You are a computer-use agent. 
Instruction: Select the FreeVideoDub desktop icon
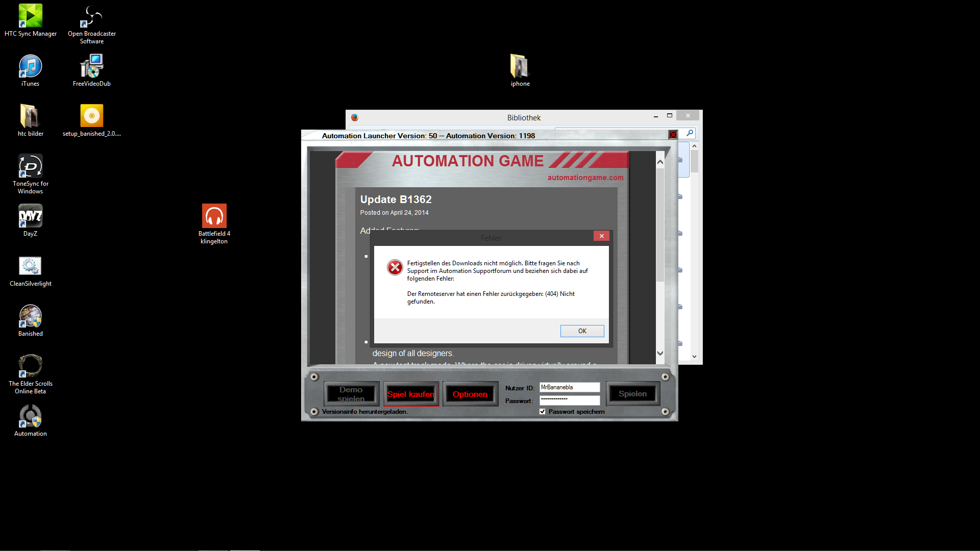tap(92, 70)
